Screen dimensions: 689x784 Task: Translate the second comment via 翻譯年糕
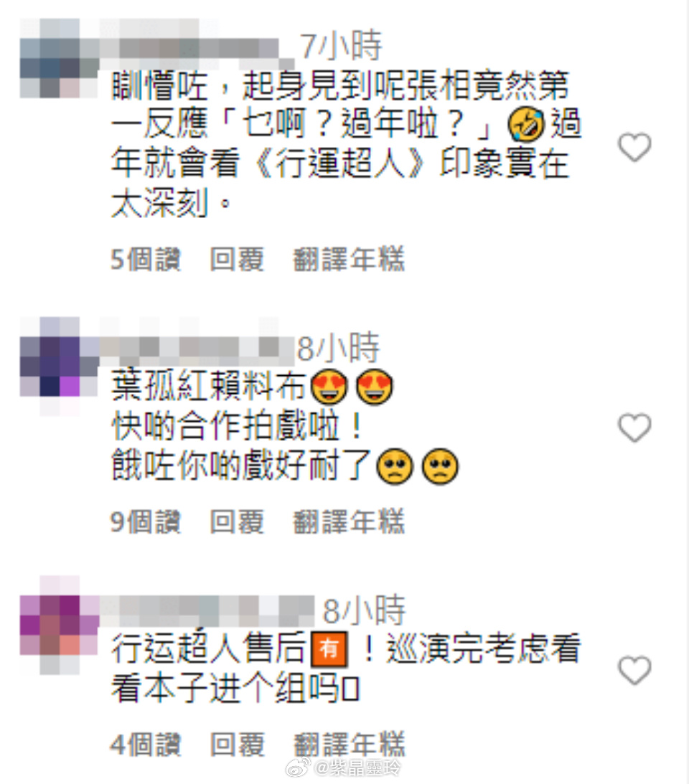click(349, 522)
